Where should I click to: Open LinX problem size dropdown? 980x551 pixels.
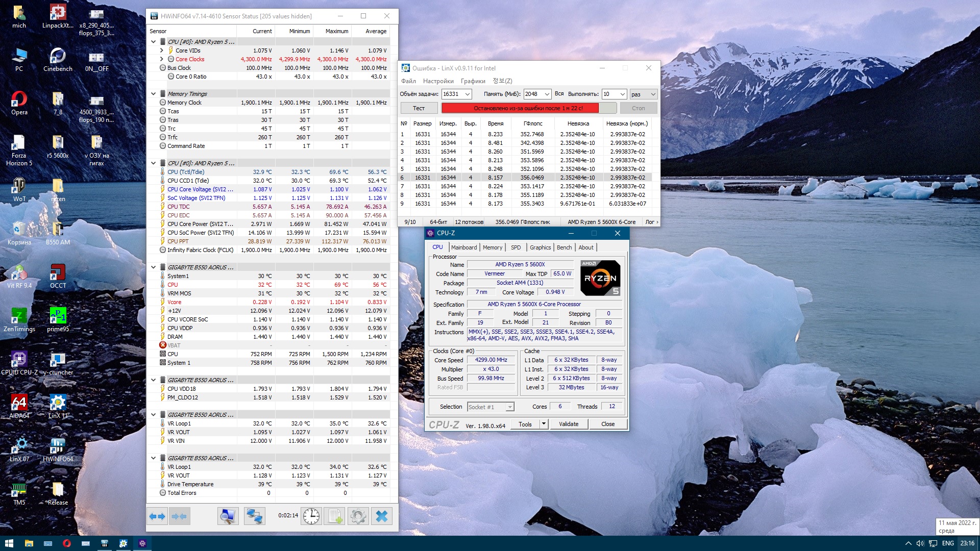[467, 94]
